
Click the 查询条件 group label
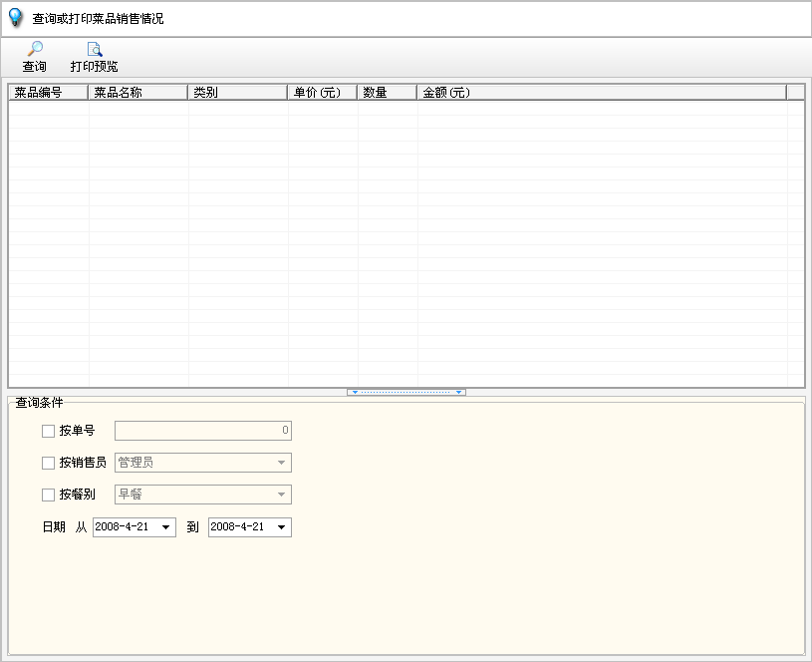pos(39,403)
